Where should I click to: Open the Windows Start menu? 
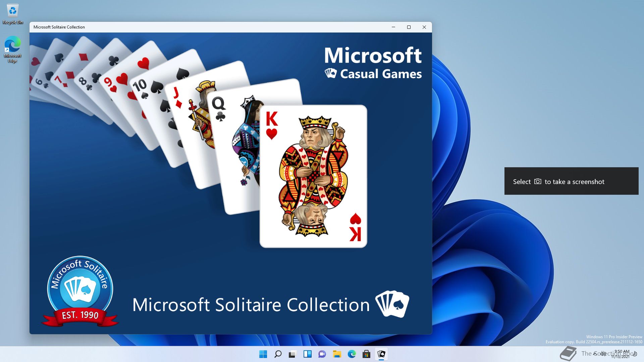(x=263, y=354)
